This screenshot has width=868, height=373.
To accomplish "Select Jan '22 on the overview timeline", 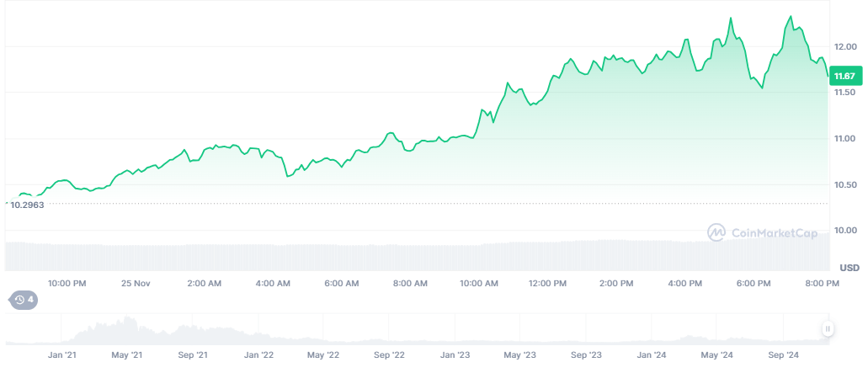I will pyautogui.click(x=259, y=355).
